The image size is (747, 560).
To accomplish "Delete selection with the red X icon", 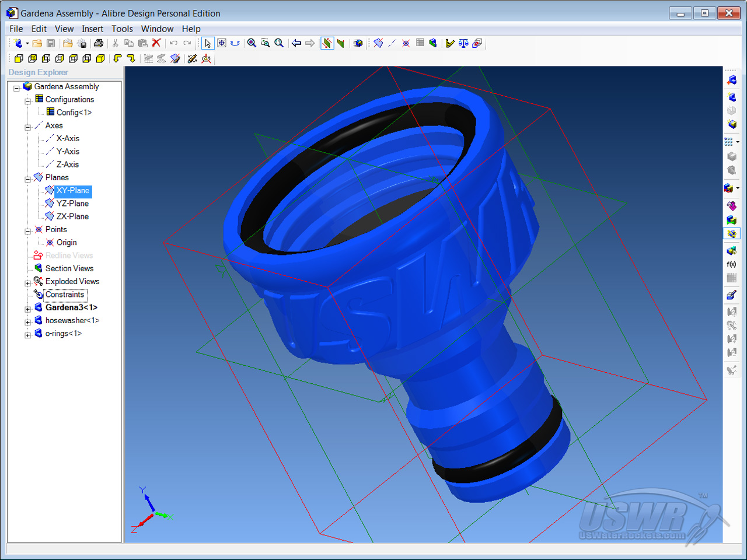I will [x=156, y=43].
